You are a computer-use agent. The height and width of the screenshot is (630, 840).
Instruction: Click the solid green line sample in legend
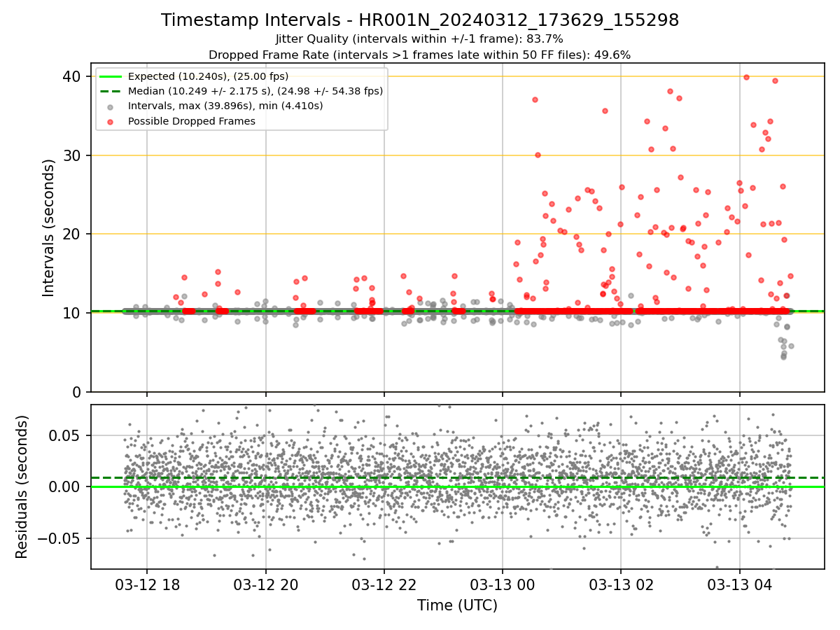pos(111,76)
